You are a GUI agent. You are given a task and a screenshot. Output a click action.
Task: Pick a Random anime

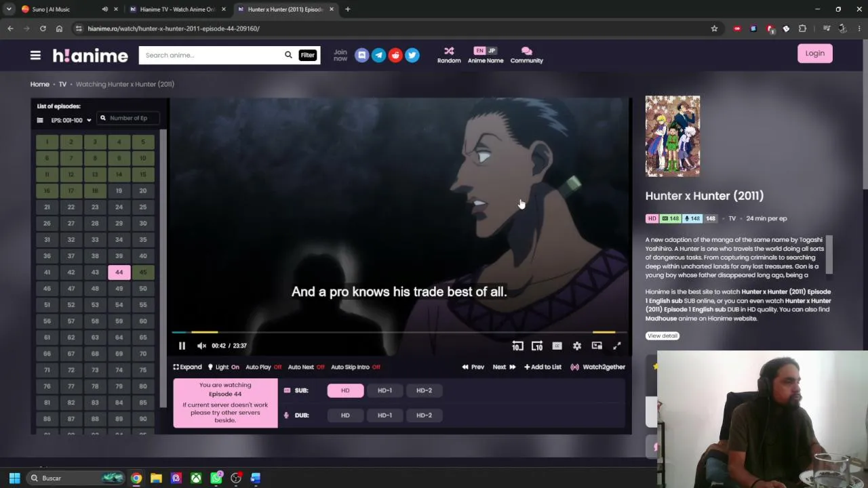point(449,56)
